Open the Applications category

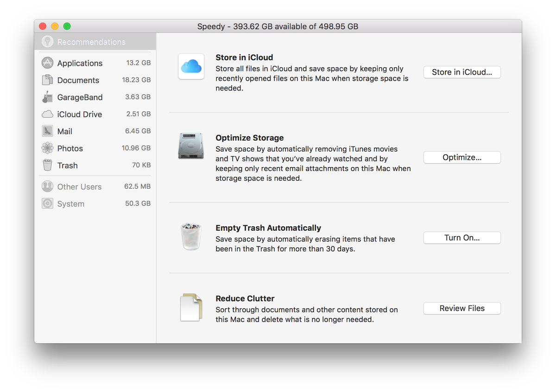click(x=95, y=63)
